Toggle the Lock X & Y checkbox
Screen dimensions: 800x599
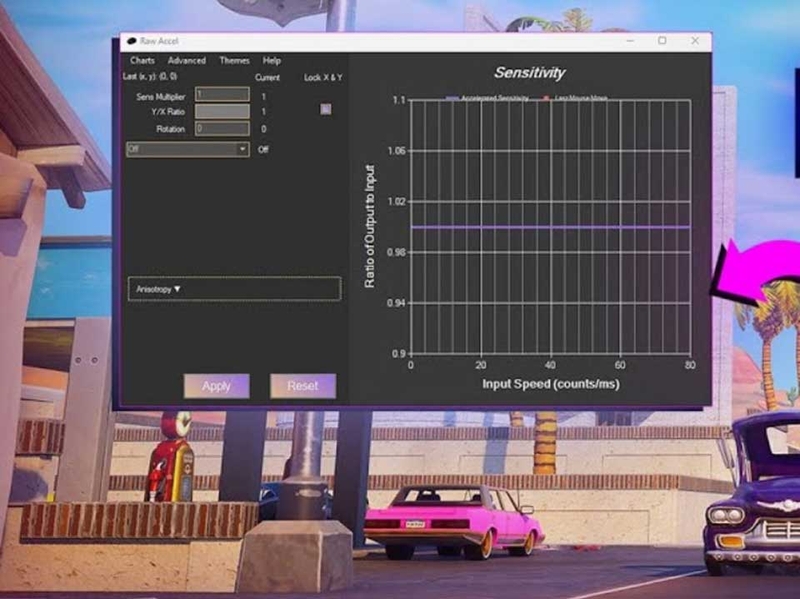point(325,109)
